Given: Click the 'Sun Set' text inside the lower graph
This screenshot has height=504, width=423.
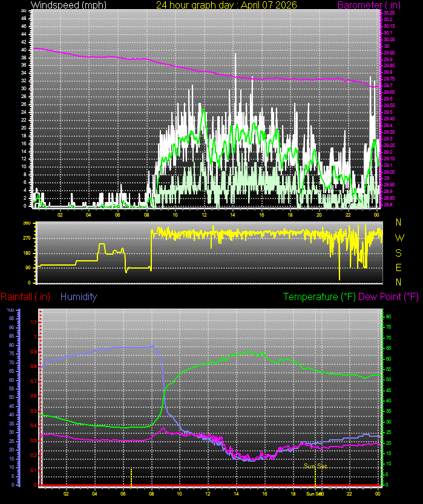Looking at the screenshot, I should 315,466.
